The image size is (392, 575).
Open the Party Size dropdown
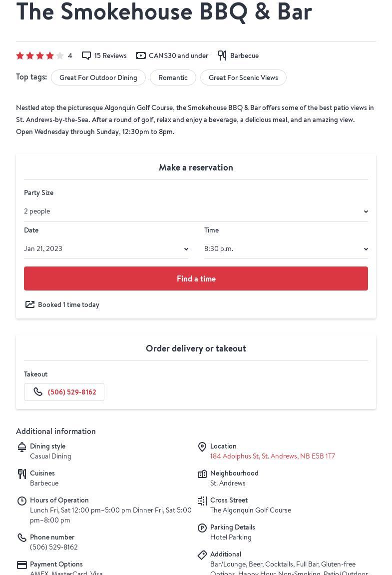click(196, 211)
